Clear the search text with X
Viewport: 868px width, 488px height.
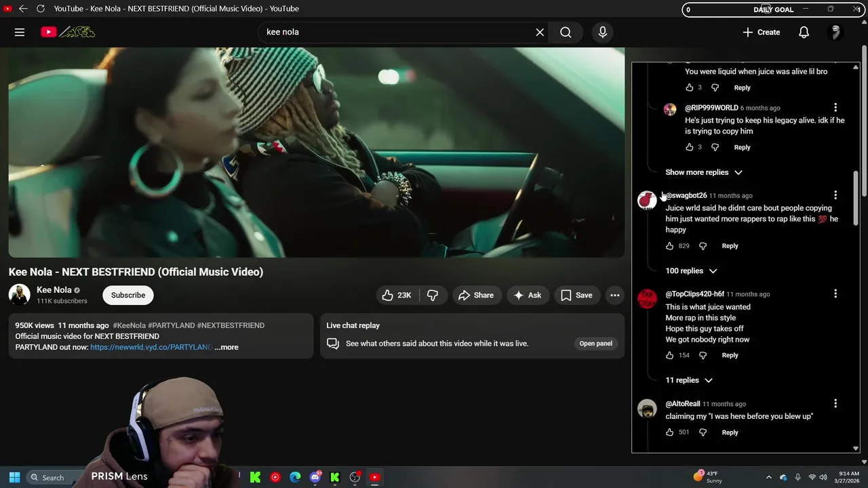pyautogui.click(x=540, y=32)
